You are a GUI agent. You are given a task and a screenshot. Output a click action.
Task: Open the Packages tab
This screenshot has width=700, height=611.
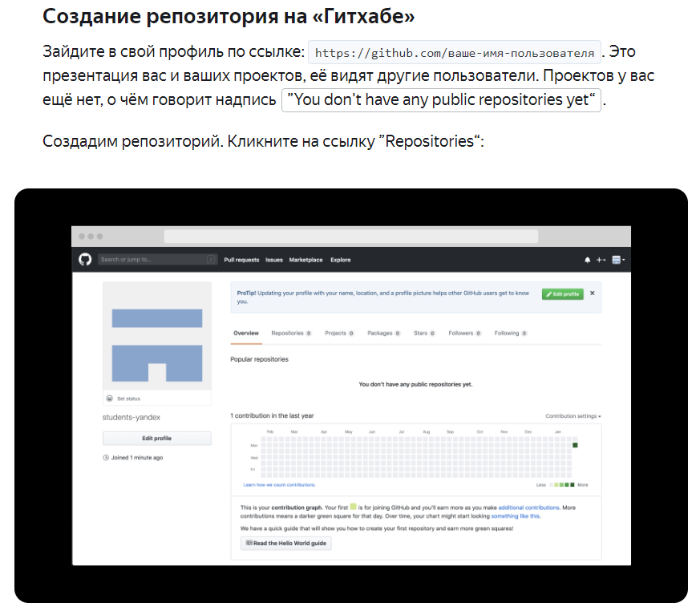384,334
